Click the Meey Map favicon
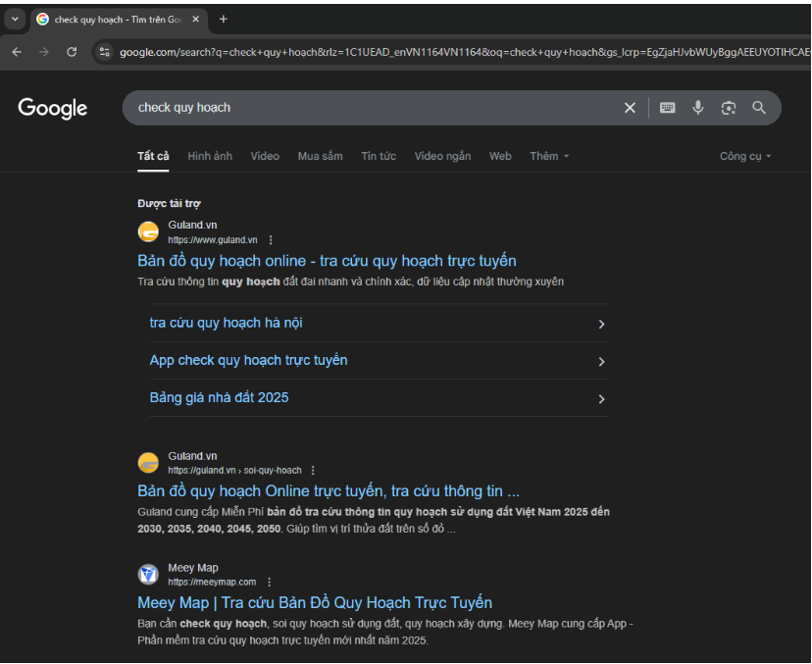Viewport: 812px width, 664px height. point(148,575)
